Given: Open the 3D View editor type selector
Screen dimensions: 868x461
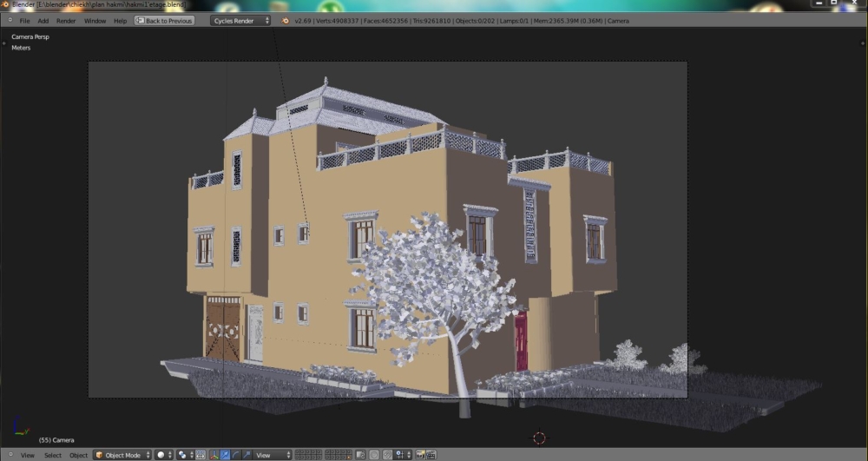Looking at the screenshot, I should 10,455.
